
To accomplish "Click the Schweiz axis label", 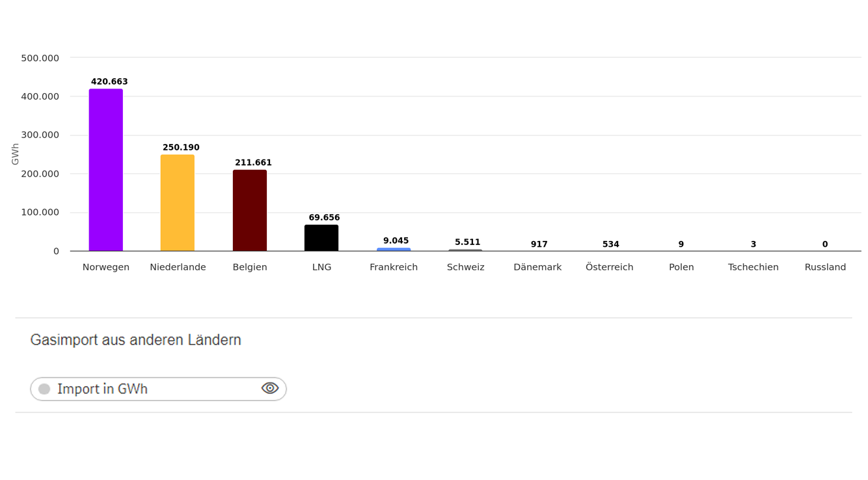I will point(465,267).
